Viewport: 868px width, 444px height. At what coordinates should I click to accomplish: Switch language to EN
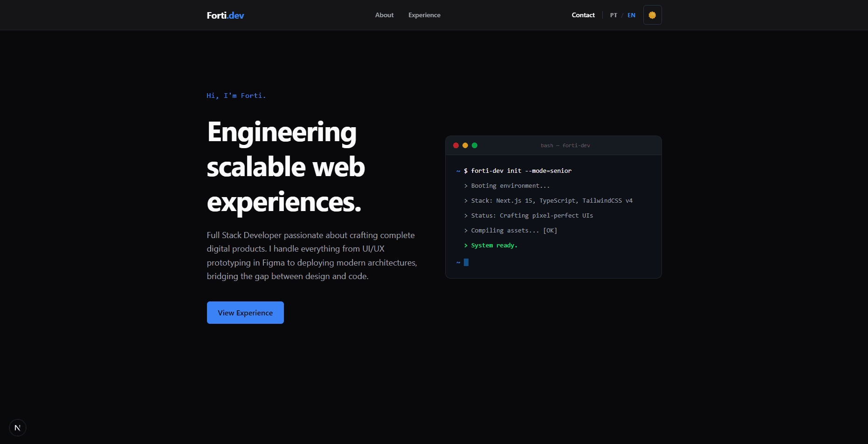[631, 14]
